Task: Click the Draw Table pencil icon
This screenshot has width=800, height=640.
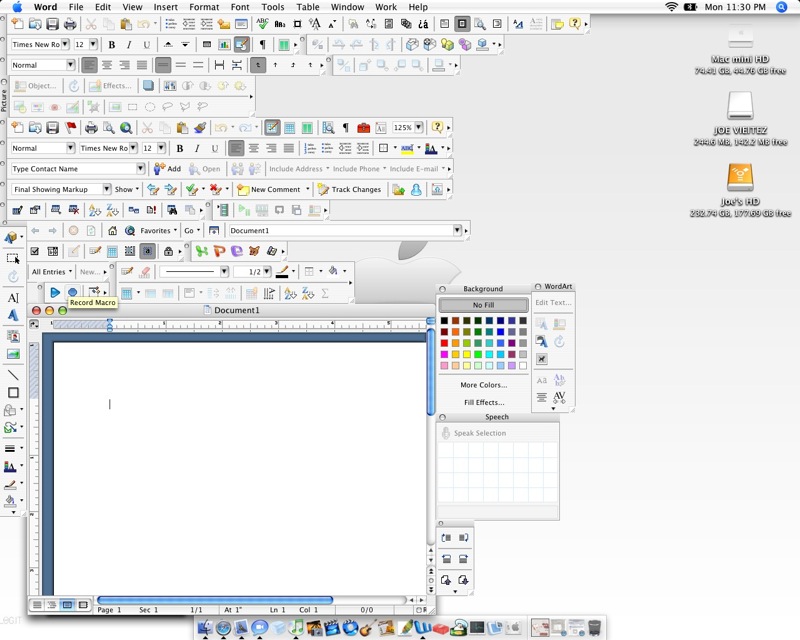Action: pos(127,272)
